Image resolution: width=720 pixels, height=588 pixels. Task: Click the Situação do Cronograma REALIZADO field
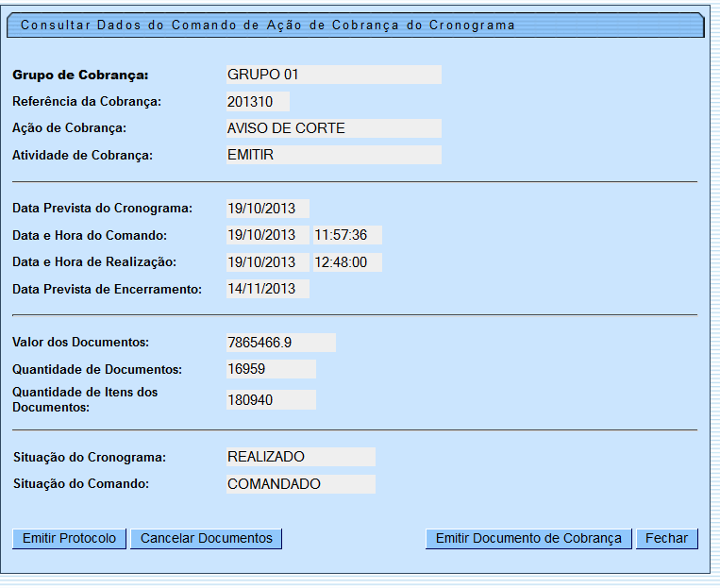click(x=299, y=457)
